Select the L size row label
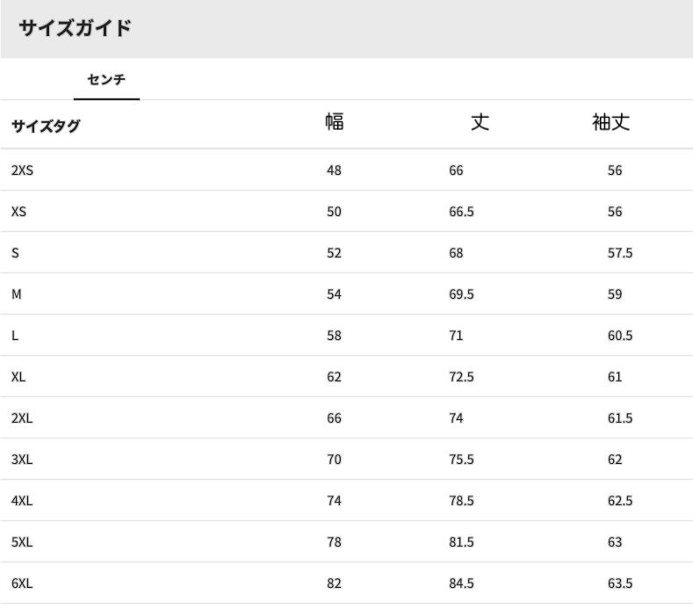The width and height of the screenshot is (693, 616). click(15, 336)
